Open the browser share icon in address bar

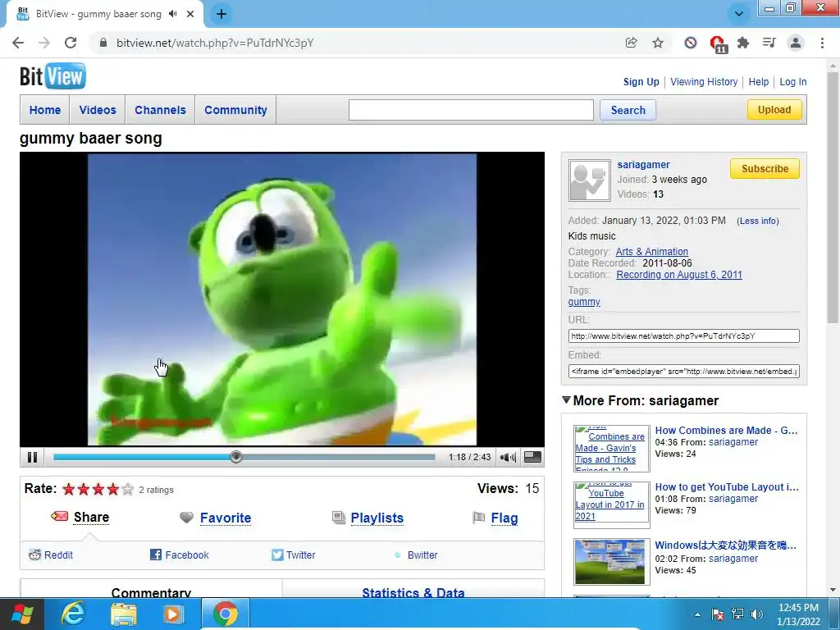pos(632,43)
